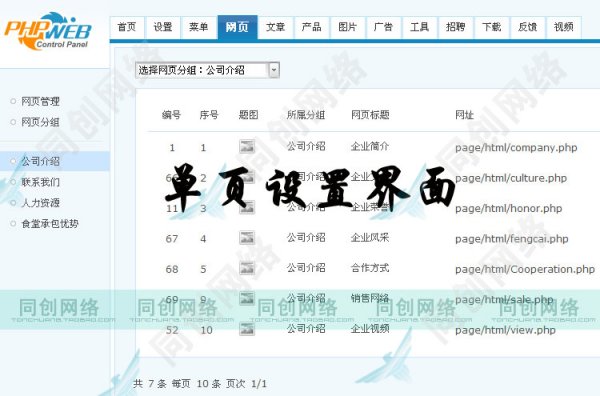Click the 企业简介 page title
The width and height of the screenshot is (600, 396).
click(x=370, y=146)
